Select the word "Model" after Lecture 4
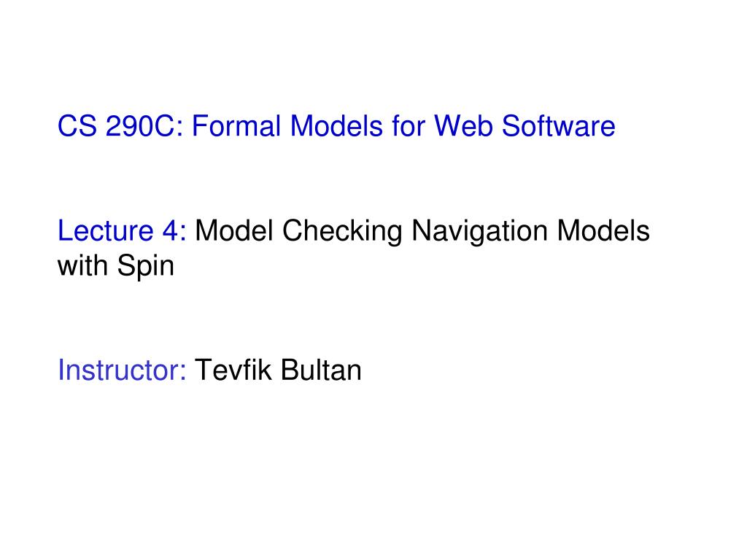The width and height of the screenshot is (747, 560). [234, 231]
